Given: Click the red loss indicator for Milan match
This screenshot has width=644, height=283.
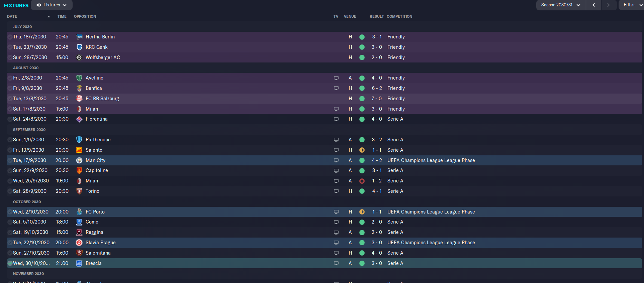Looking at the screenshot, I should tap(362, 181).
